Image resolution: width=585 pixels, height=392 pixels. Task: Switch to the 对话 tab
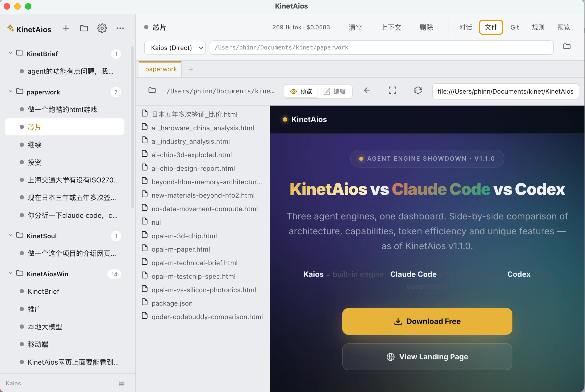click(466, 27)
